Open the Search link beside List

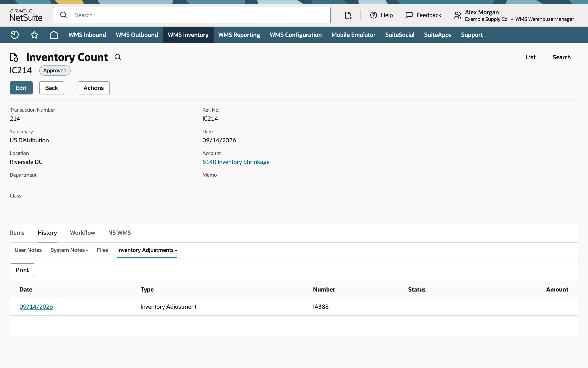561,57
